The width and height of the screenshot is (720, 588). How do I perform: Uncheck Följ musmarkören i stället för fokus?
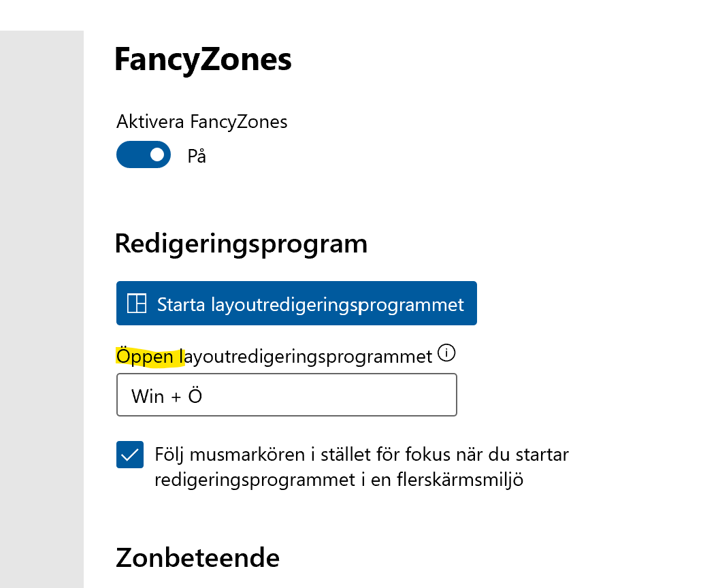(129, 454)
